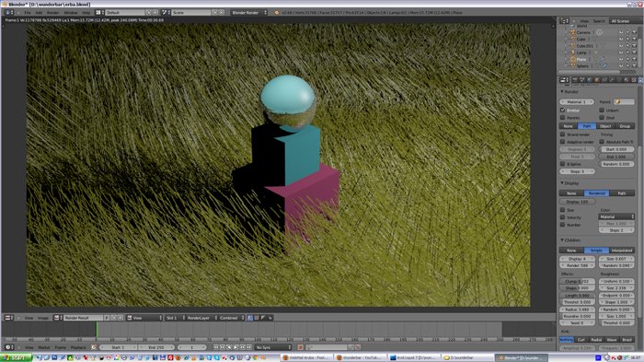Click the color and alpha channels icon
Image resolution: width=644 pixels, height=362 pixels.
(249, 318)
